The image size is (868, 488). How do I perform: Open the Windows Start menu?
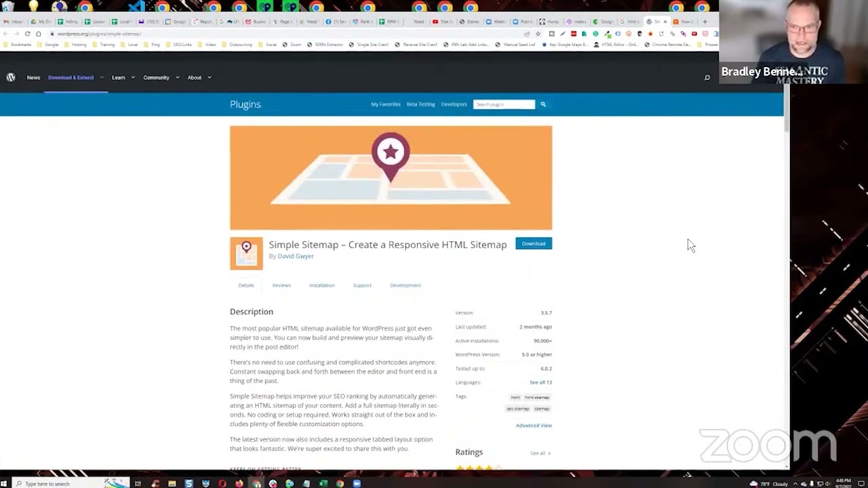click(x=4, y=483)
